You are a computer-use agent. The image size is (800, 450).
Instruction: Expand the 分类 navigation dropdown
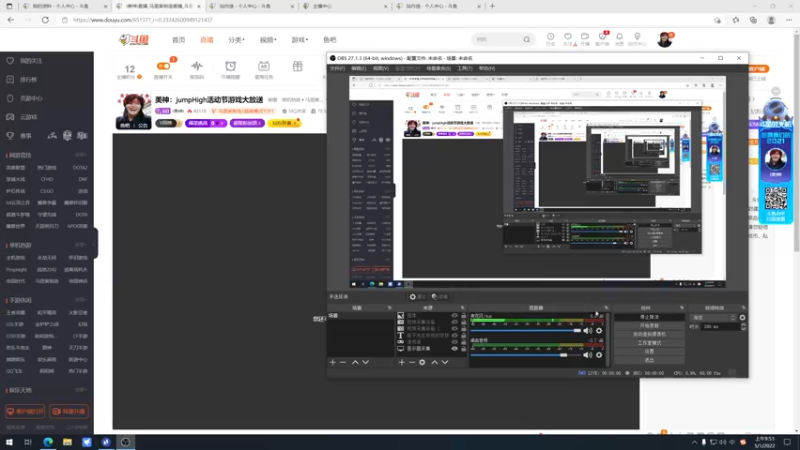tap(236, 40)
